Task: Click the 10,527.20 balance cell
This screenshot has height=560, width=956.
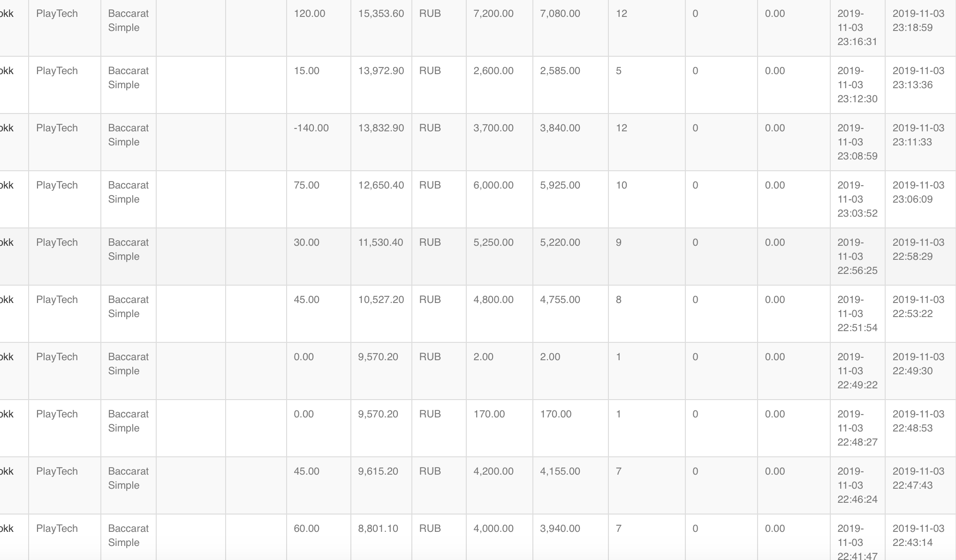Action: point(381,300)
